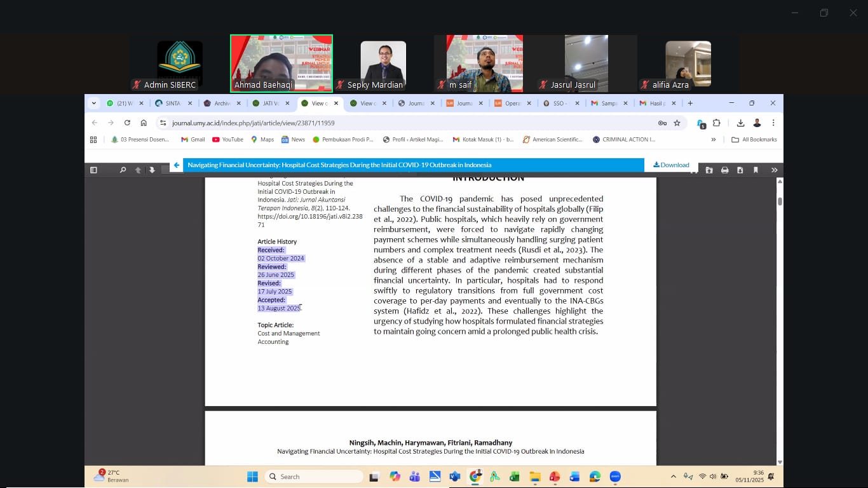Screen dimensions: 868x488
Task: Open Chrome downloads icon
Action: point(740,123)
